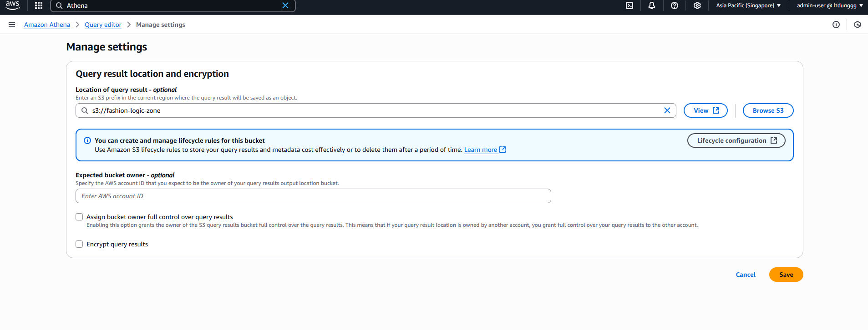Click the Browse S3 button
The image size is (868, 330).
768,110
